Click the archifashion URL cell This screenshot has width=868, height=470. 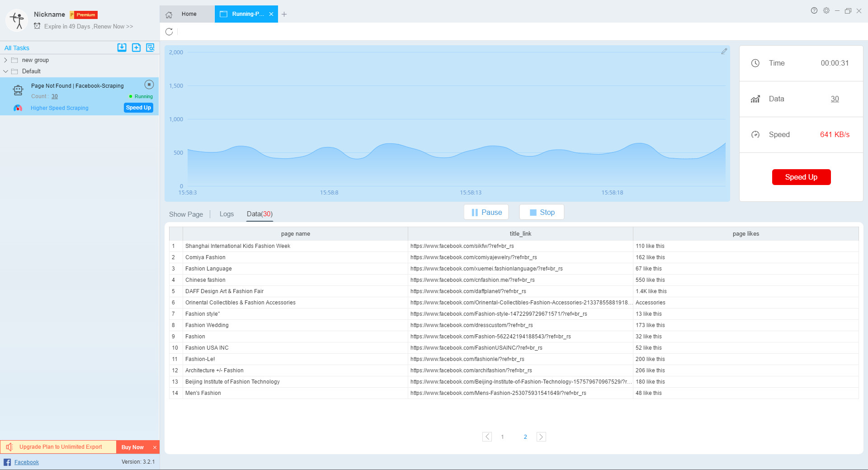tap(520, 370)
